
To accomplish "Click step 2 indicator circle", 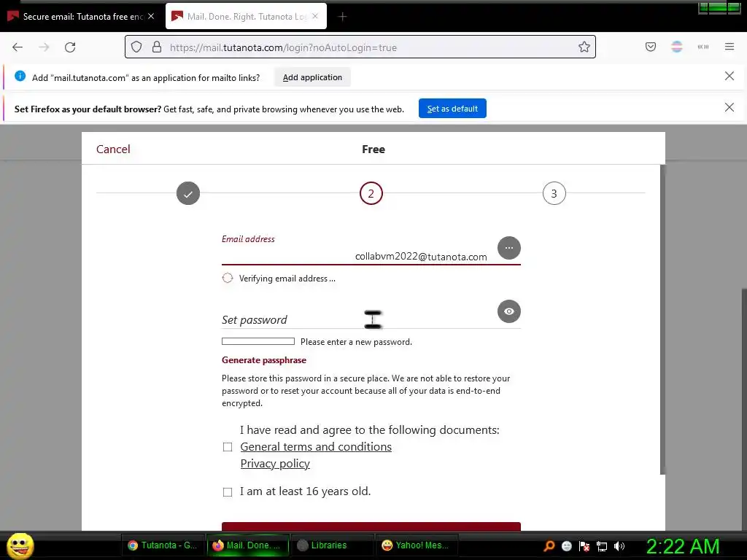I will click(x=371, y=193).
